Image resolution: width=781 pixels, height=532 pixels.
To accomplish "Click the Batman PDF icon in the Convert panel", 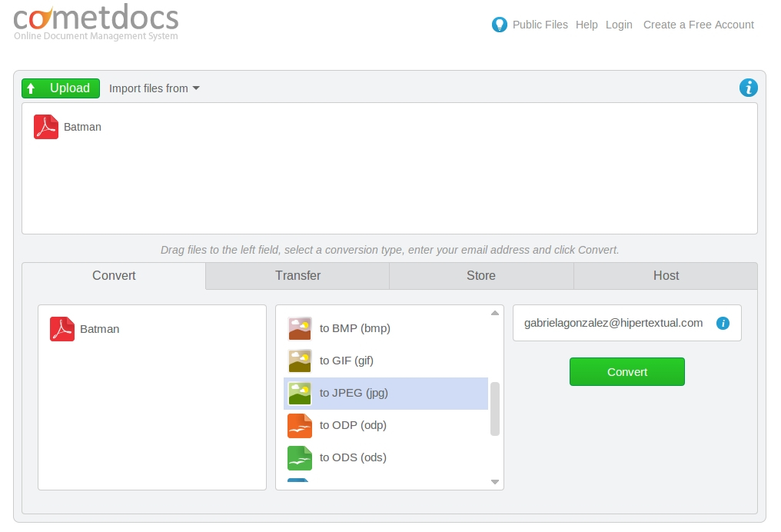I will (61, 328).
